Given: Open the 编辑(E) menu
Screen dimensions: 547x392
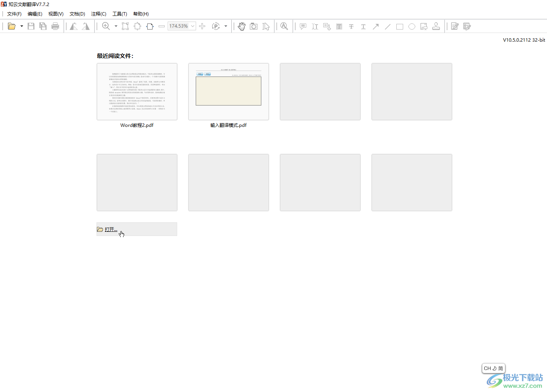Looking at the screenshot, I should click(x=35, y=14).
